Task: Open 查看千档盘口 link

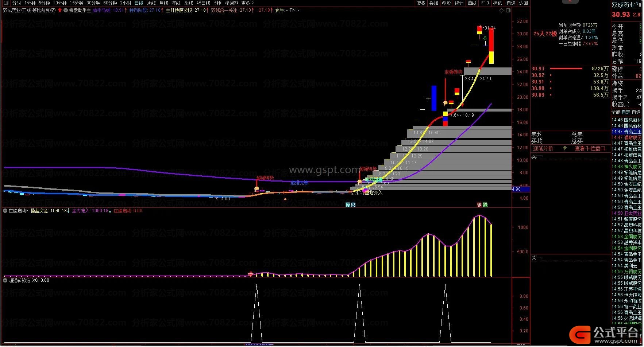Action: (590, 148)
